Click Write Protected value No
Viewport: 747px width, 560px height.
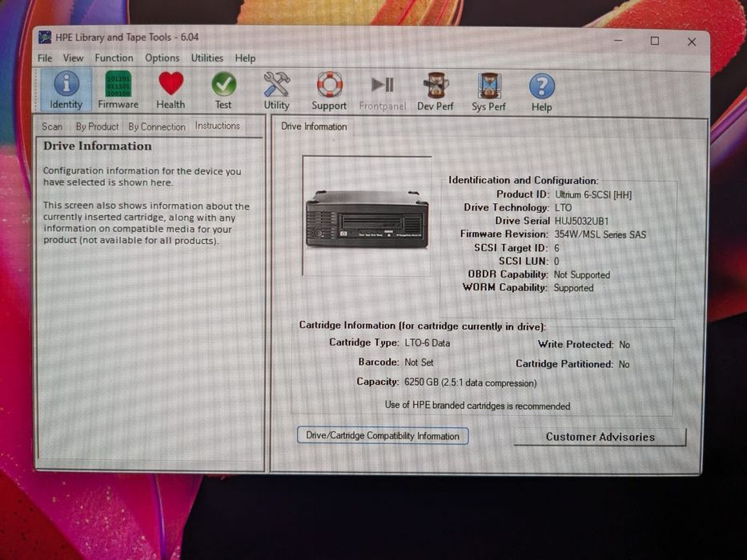(624, 344)
